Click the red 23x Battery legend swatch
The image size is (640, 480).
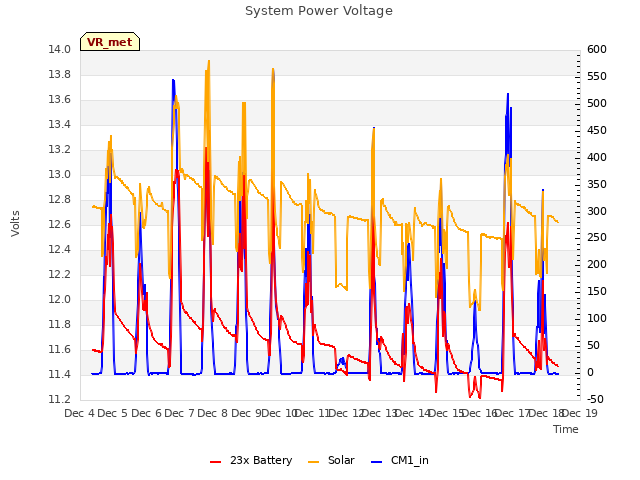[x=215, y=462]
